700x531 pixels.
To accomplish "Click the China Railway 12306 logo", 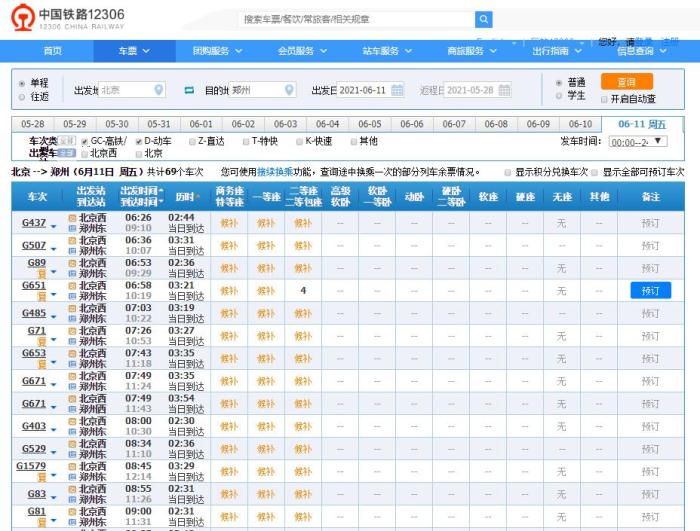I will pyautogui.click(x=69, y=19).
